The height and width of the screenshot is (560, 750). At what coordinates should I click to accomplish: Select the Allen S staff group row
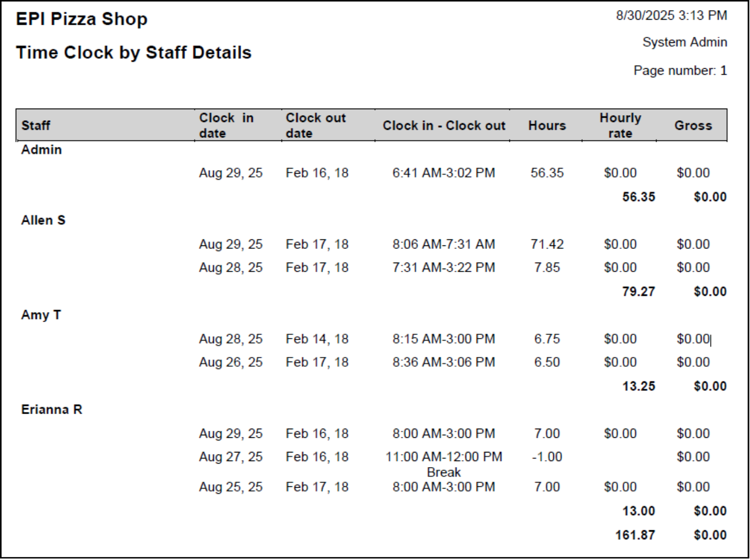42,220
